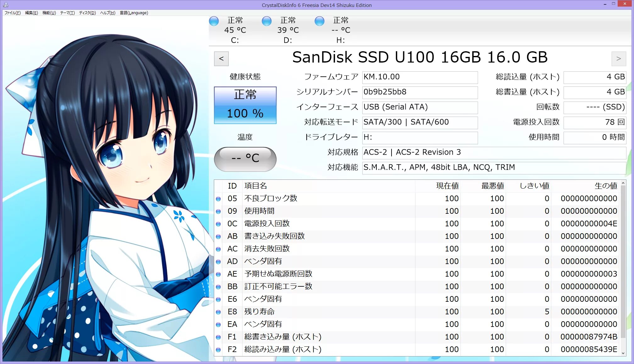634x364 pixels.
Task: Click the status dot for attribute E8
Action: coord(218,312)
